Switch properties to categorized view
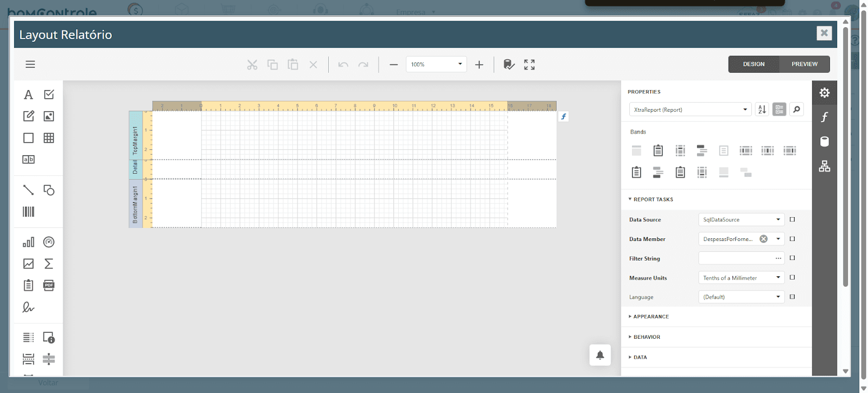The width and height of the screenshot is (868, 393). pyautogui.click(x=780, y=110)
